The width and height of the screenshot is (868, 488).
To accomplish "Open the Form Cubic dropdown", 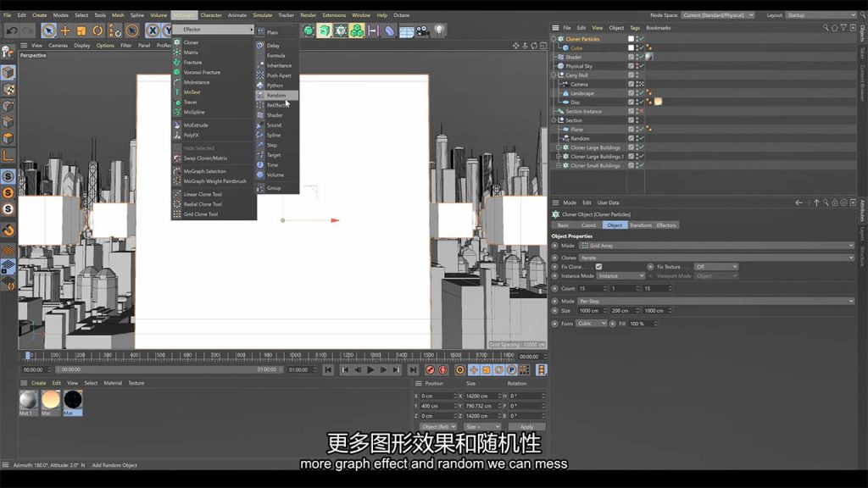I will coord(591,323).
